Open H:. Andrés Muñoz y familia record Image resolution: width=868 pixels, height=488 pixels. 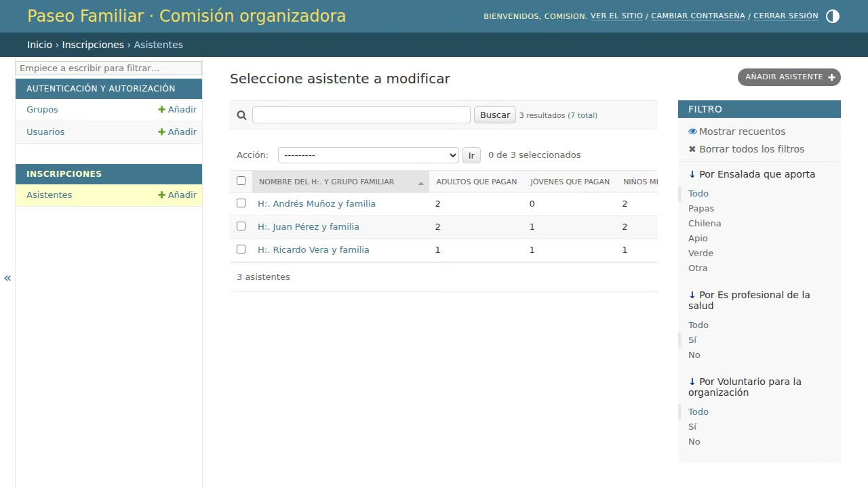317,203
